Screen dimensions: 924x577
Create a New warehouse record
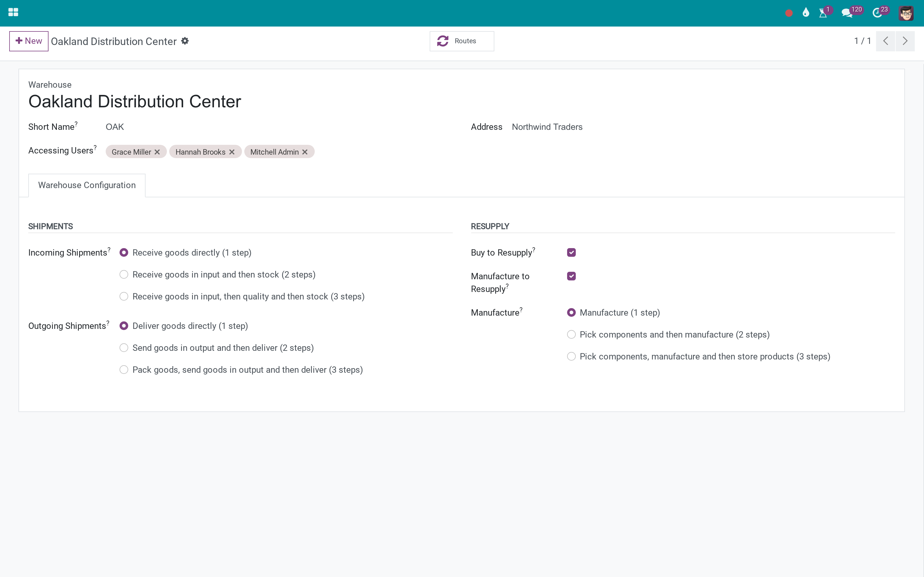(29, 41)
